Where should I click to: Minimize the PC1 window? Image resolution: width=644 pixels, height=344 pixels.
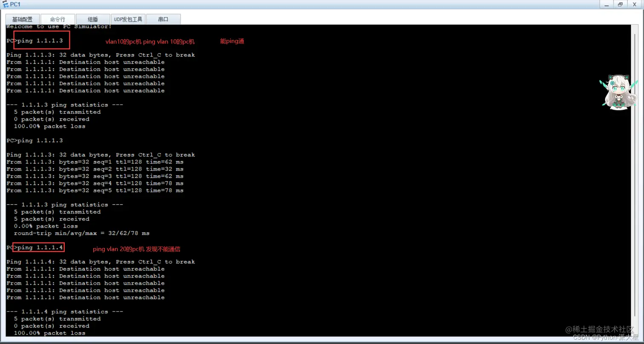pos(607,4)
